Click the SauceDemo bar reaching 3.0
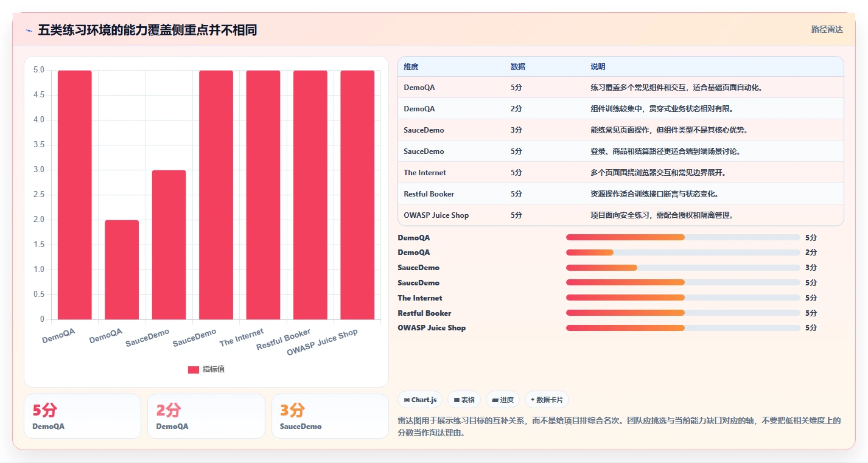Image resolution: width=868 pixels, height=463 pixels. pos(169,245)
